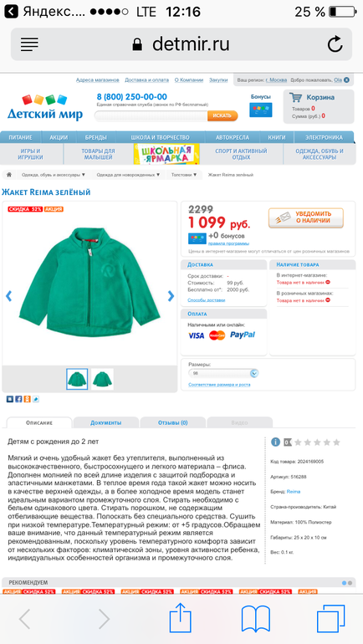Close the welcome message with X
This screenshot has width=363, height=644.
(x=346, y=80)
